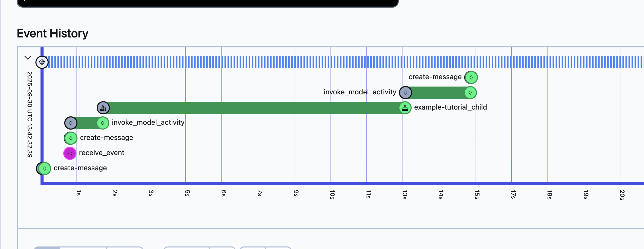The height and width of the screenshot is (249, 644).
Task: Click the receive_event text label
Action: coord(102,153)
